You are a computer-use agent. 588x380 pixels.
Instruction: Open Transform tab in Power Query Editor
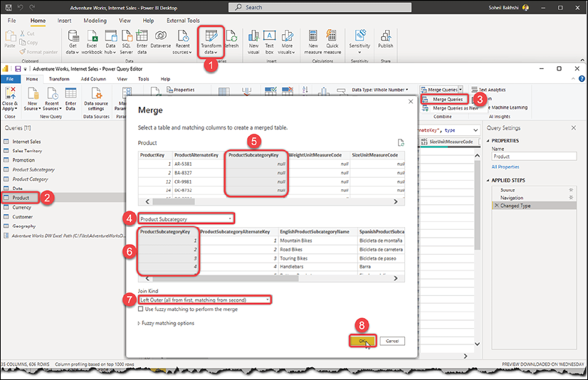(x=59, y=79)
